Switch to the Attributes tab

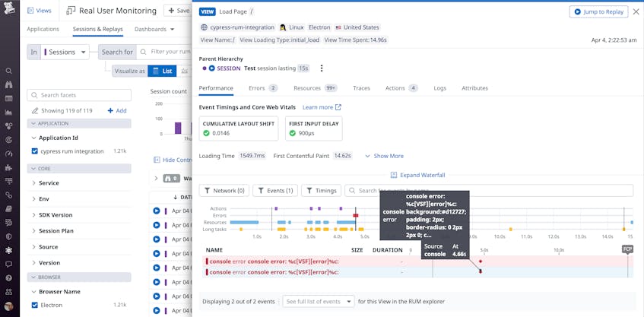474,88
